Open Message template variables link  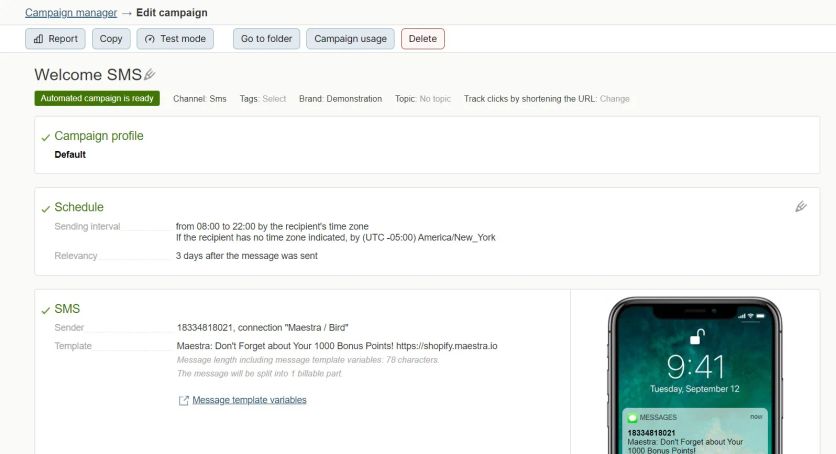click(250, 400)
